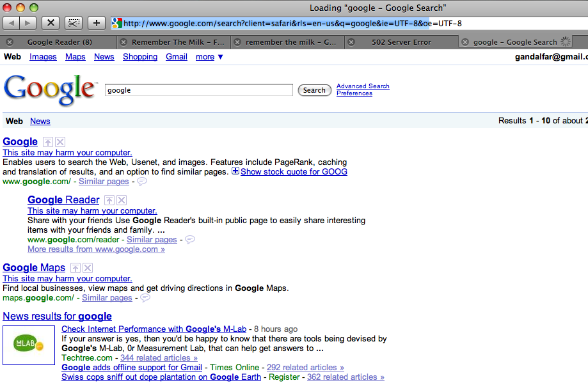Open 362 related articles link
Image resolution: width=588 pixels, height=383 pixels.
click(x=346, y=377)
